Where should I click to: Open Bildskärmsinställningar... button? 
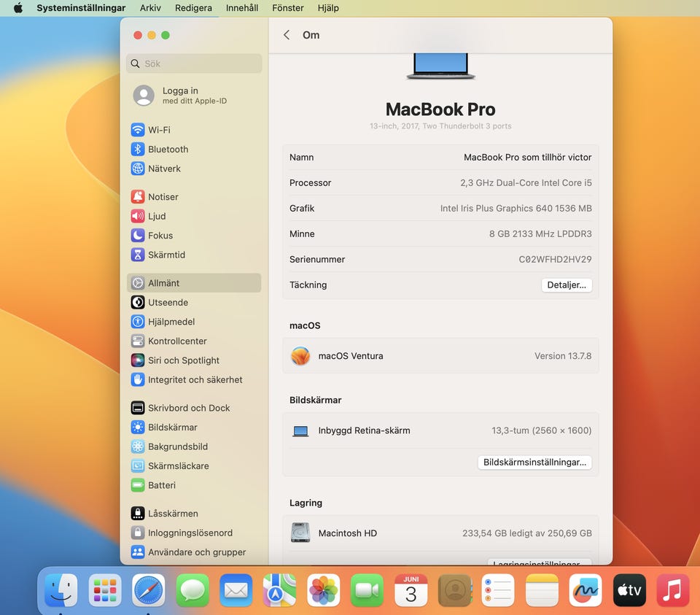pyautogui.click(x=534, y=463)
